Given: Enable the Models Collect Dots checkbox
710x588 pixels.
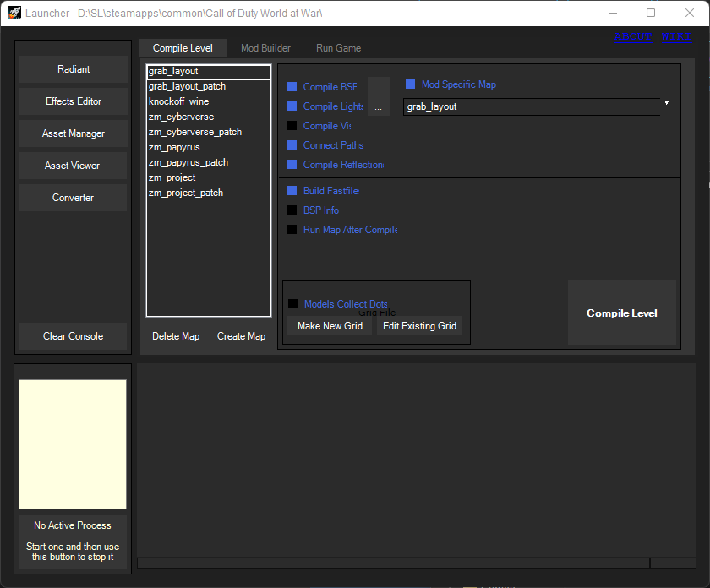Looking at the screenshot, I should (x=293, y=304).
